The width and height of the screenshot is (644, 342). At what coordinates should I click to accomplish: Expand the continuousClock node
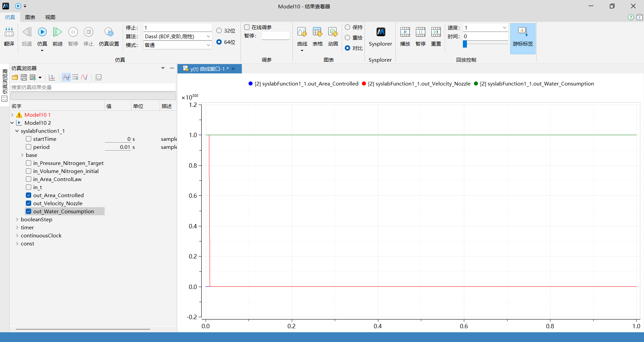click(x=17, y=235)
